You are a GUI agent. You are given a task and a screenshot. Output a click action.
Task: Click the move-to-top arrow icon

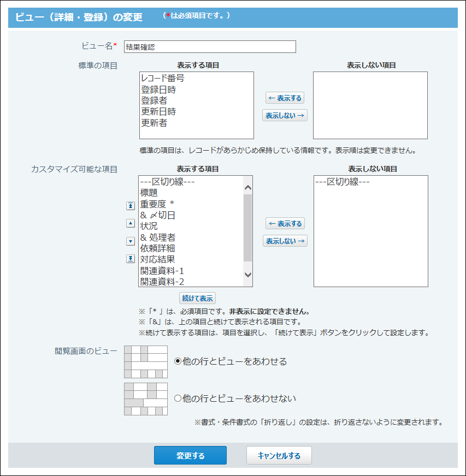[x=131, y=206]
